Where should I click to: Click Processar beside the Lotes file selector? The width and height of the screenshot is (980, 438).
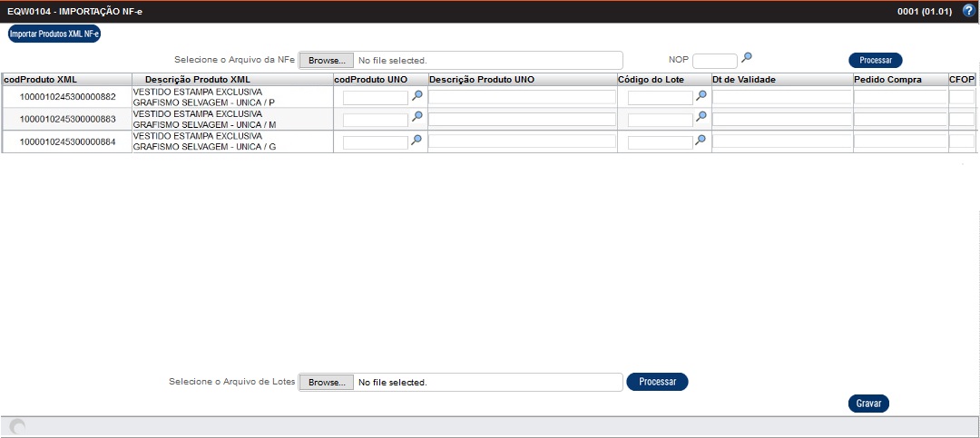[x=657, y=382]
